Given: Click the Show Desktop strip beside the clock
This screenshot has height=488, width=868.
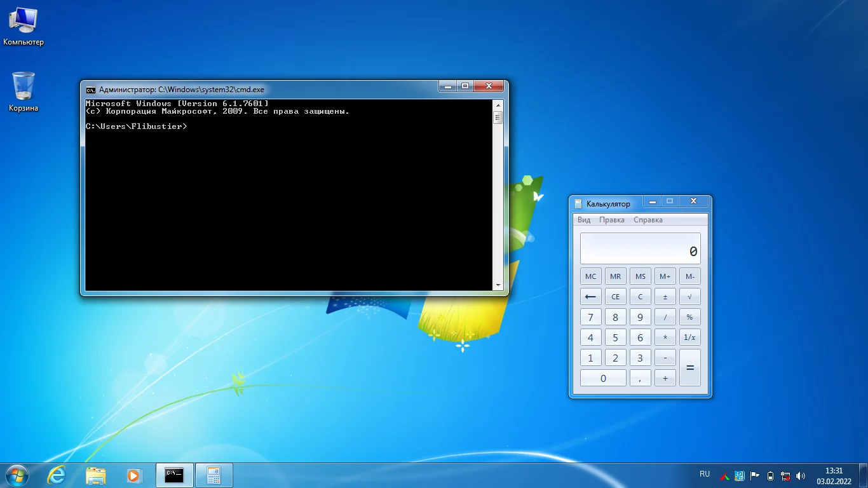Looking at the screenshot, I should pyautogui.click(x=864, y=475).
